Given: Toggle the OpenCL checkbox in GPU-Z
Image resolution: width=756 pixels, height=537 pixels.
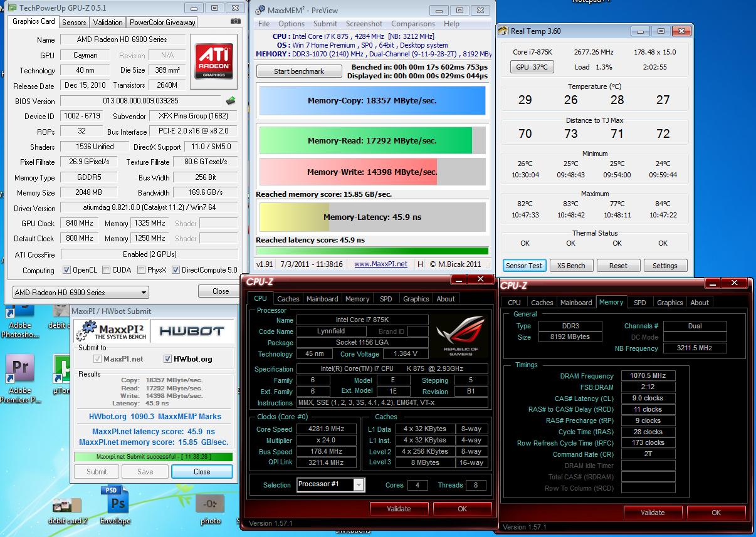Looking at the screenshot, I should (x=67, y=270).
